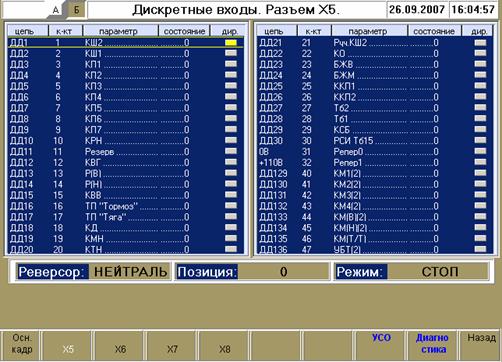The image size is (502, 362).
Task: Switch to tab А
Action: coord(56,10)
